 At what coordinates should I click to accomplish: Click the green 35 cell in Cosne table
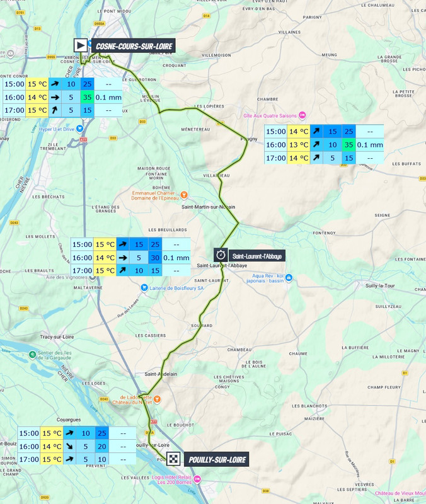point(87,97)
